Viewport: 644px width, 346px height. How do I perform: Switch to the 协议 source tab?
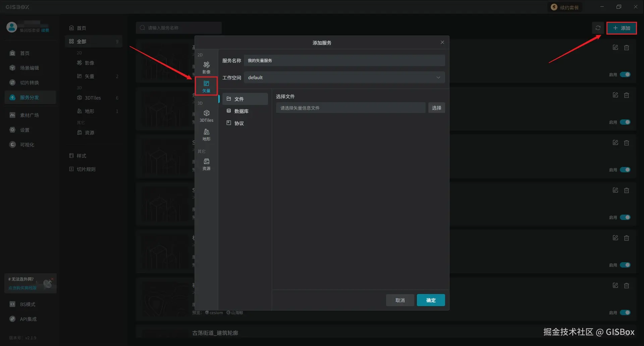(245, 123)
